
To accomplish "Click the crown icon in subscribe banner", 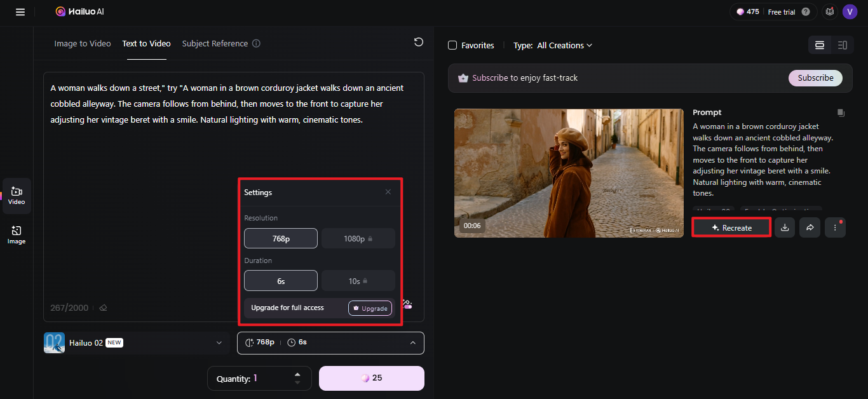I will [463, 78].
